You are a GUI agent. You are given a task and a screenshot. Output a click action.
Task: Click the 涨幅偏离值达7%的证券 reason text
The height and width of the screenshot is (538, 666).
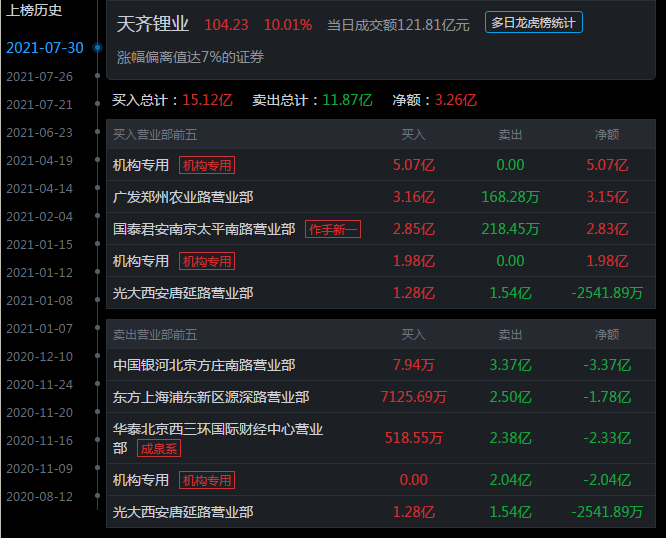pos(190,57)
